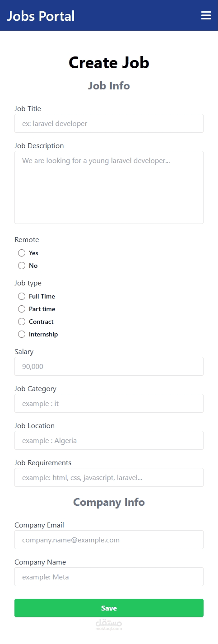Image resolution: width=218 pixels, height=644 pixels.
Task: Choose Full Time job type
Action: (22, 296)
